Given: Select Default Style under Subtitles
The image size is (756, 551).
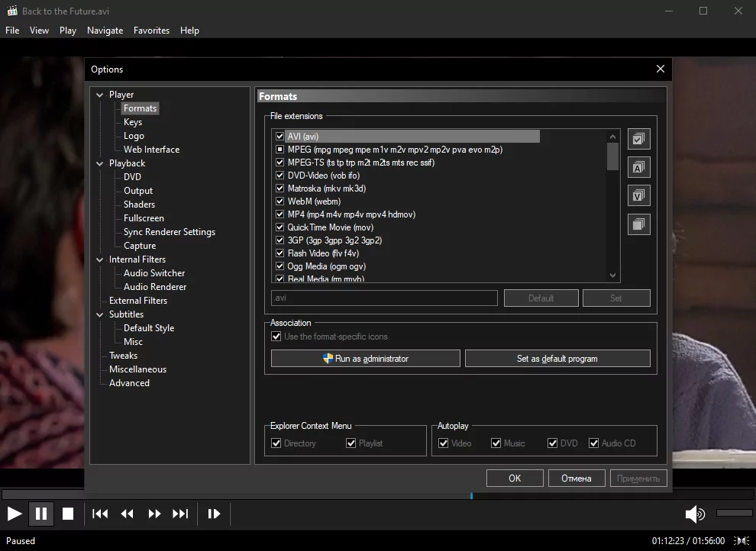Looking at the screenshot, I should 148,328.
